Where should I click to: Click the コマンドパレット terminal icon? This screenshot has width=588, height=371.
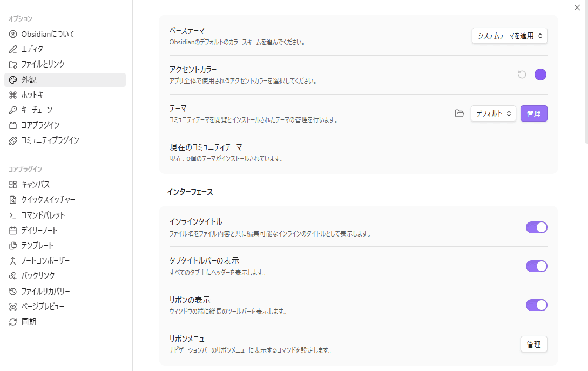coord(12,214)
